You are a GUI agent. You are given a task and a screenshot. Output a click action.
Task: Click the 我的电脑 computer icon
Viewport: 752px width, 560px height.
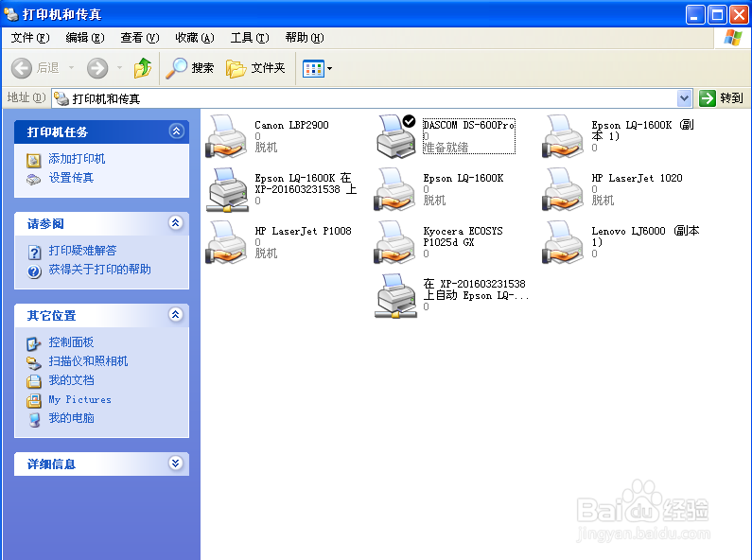[x=34, y=419]
